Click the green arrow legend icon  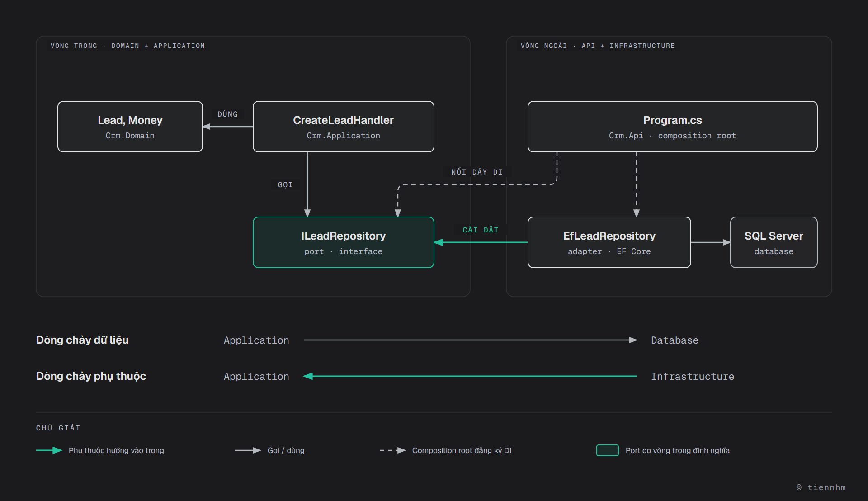[x=49, y=450]
